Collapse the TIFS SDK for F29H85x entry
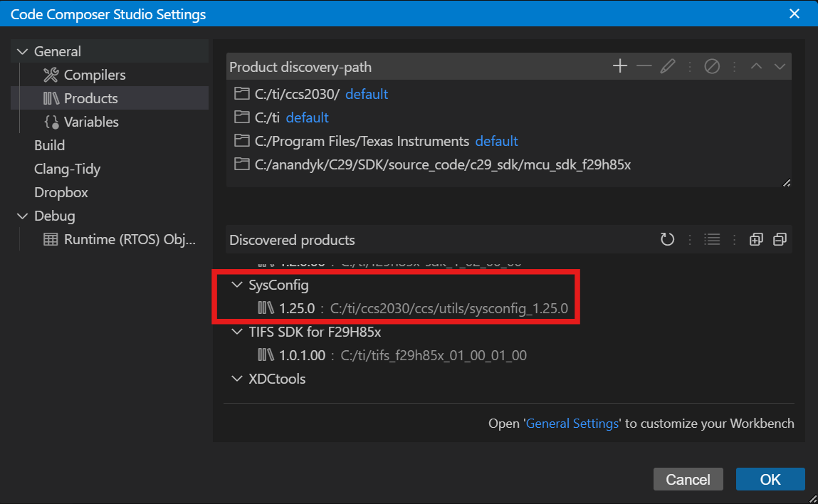This screenshot has height=504, width=818. [x=237, y=332]
